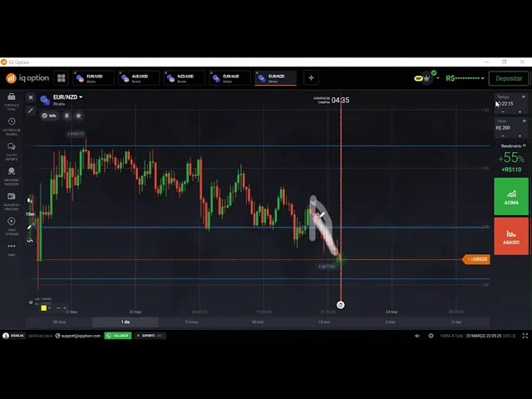
Task: Close the NZD/USD tab
Action: pos(166,72)
